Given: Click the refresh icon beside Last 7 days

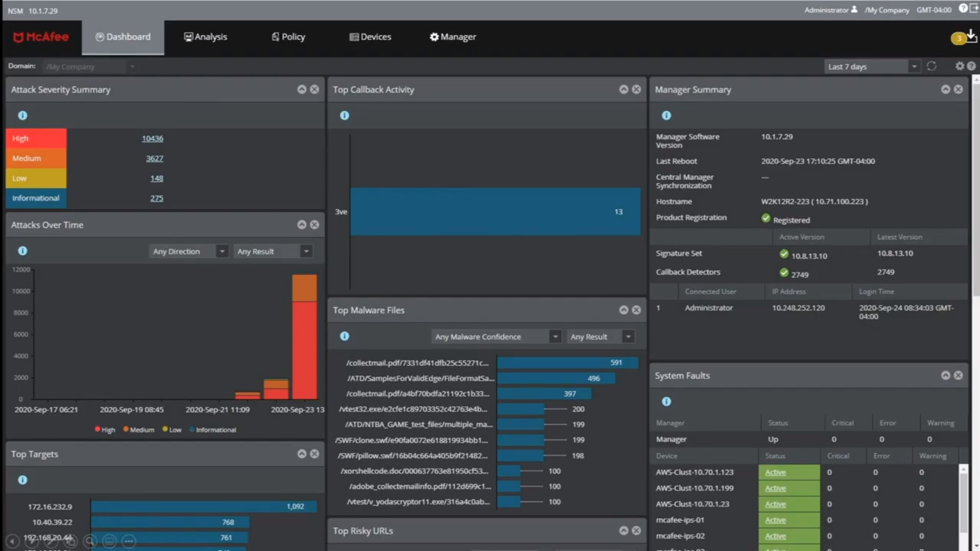Looking at the screenshot, I should (x=932, y=66).
